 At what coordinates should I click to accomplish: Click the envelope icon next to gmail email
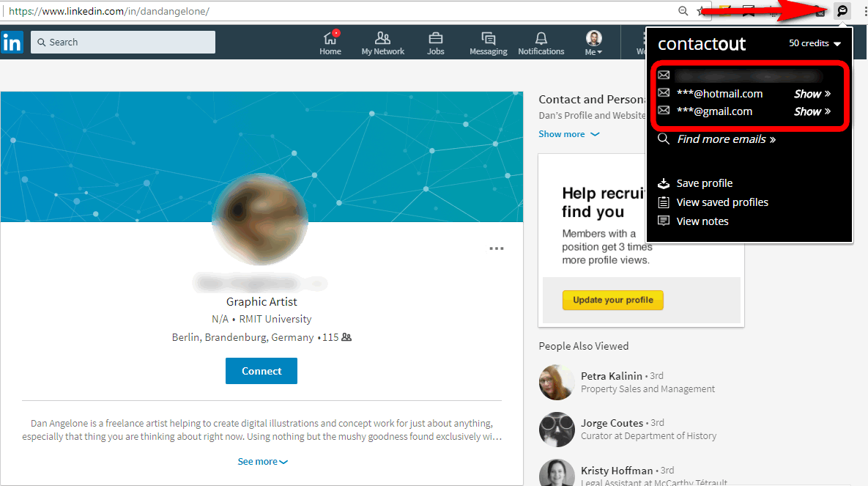pyautogui.click(x=663, y=110)
